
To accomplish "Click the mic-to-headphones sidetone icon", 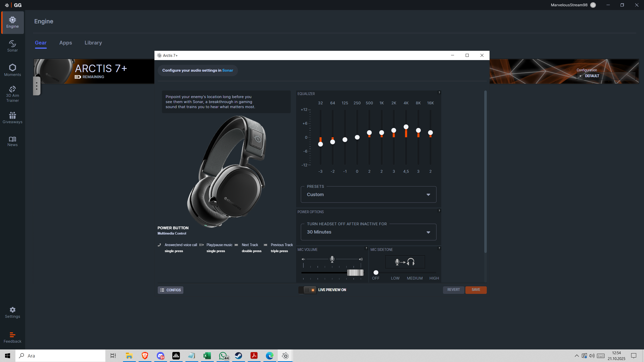I will tap(405, 262).
